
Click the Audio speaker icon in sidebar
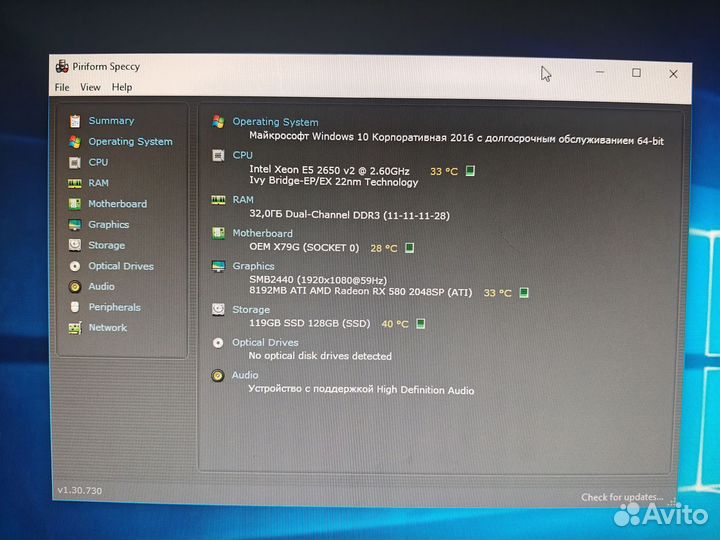pos(74,287)
